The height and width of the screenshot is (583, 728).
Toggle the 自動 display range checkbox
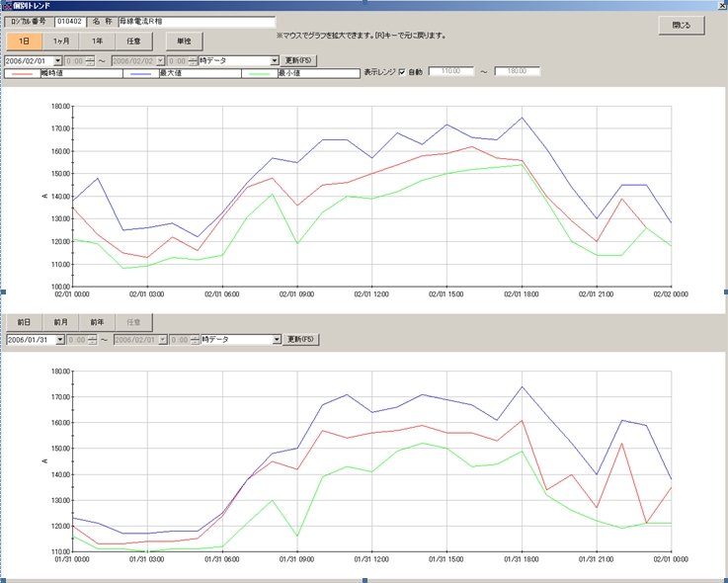[402, 72]
